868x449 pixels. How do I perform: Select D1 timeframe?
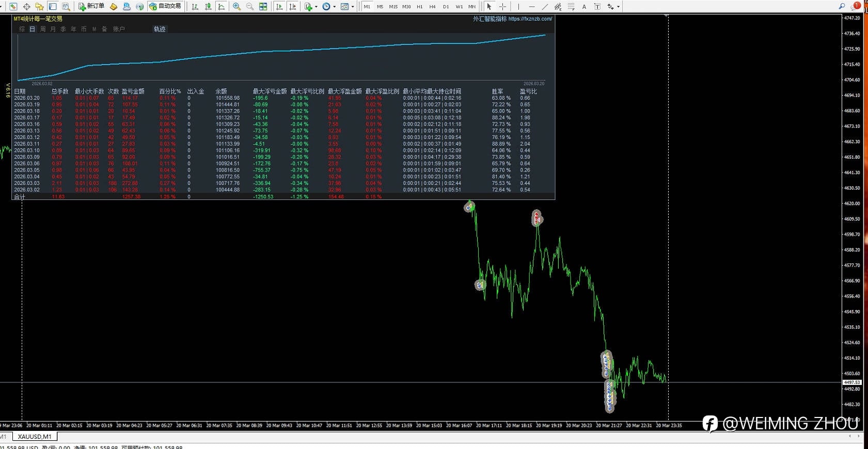[x=446, y=6]
